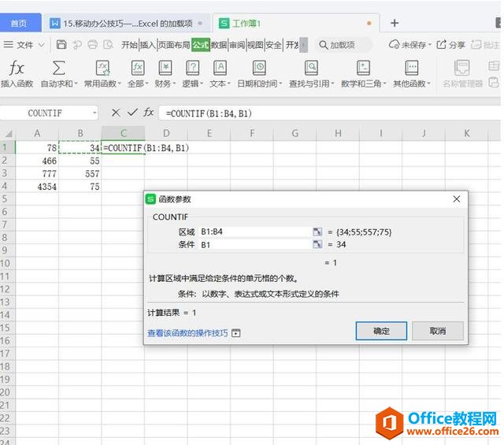This screenshot has width=504, height=445.
Task: Expand the 日期和时间 dropdown arrow
Action: [x=280, y=83]
